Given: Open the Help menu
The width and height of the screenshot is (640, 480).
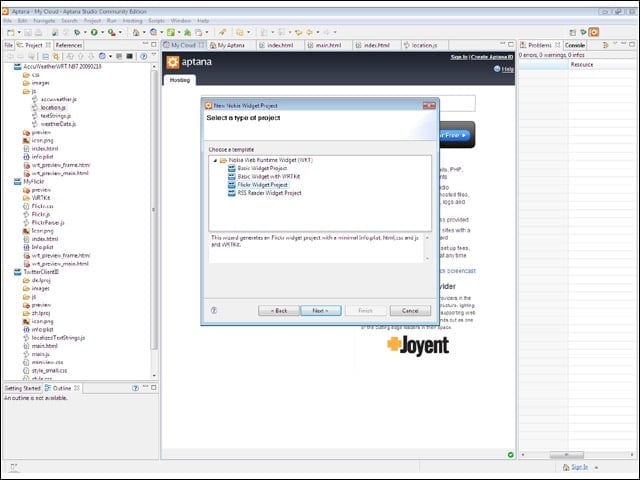Looking at the screenshot, I should 203,20.
